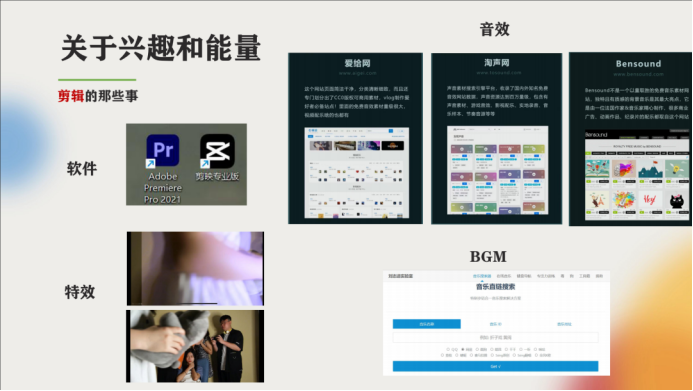The height and width of the screenshot is (391, 693).
Task: Launch 剪映专业版 desktop shortcut
Action: pos(217,158)
